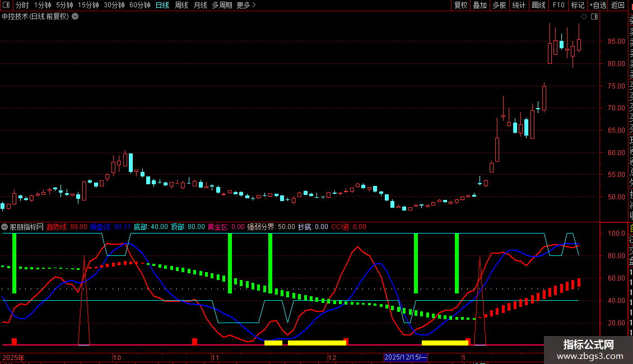Switch to 分时 intraday view
Image resolution: width=633 pixels, height=364 pixels.
coord(22,5)
